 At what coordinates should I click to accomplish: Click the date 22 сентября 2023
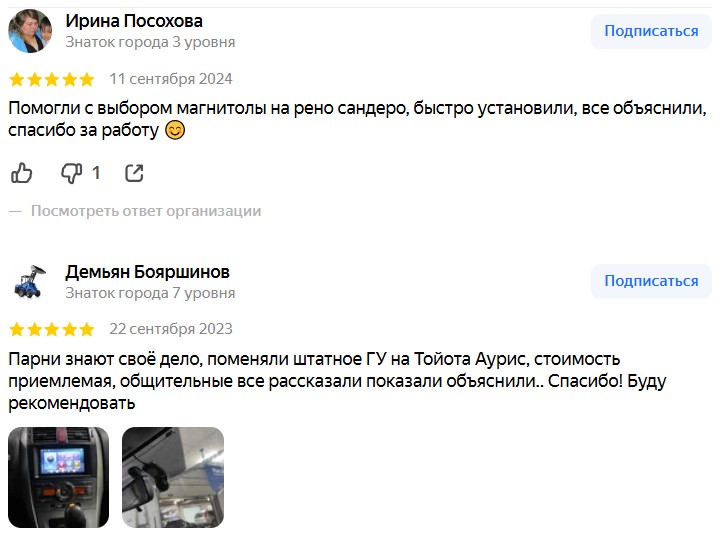click(171, 329)
